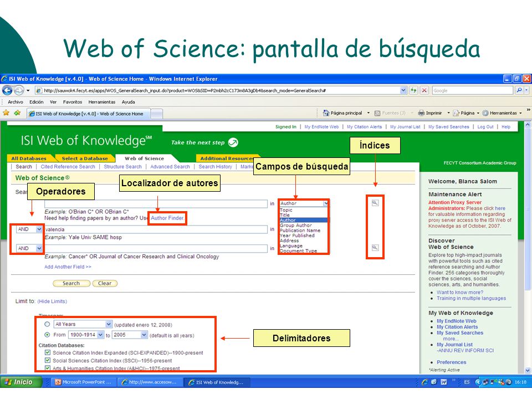Click the Author Finder link
This screenshot has height=399, width=532.
click(167, 218)
